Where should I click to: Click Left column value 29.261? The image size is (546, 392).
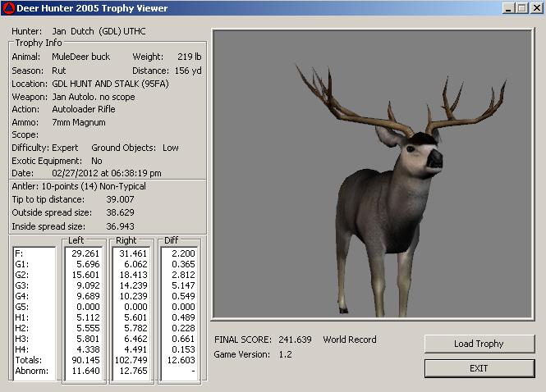click(x=86, y=254)
